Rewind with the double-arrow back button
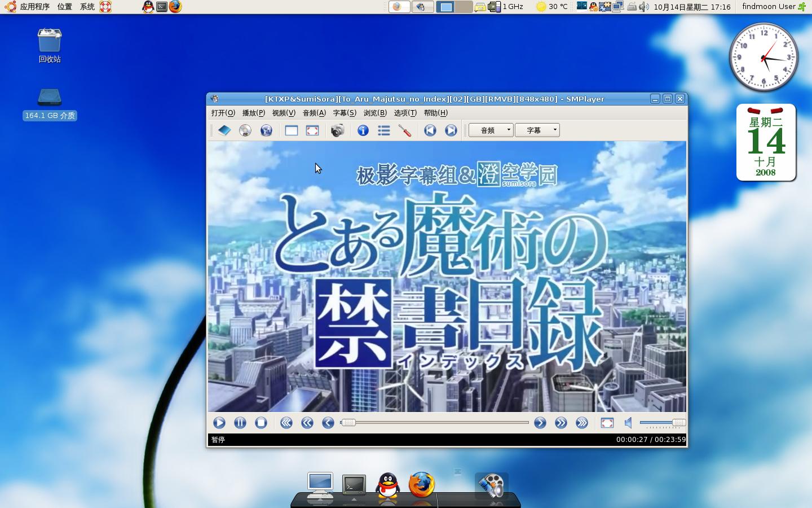 (x=307, y=423)
